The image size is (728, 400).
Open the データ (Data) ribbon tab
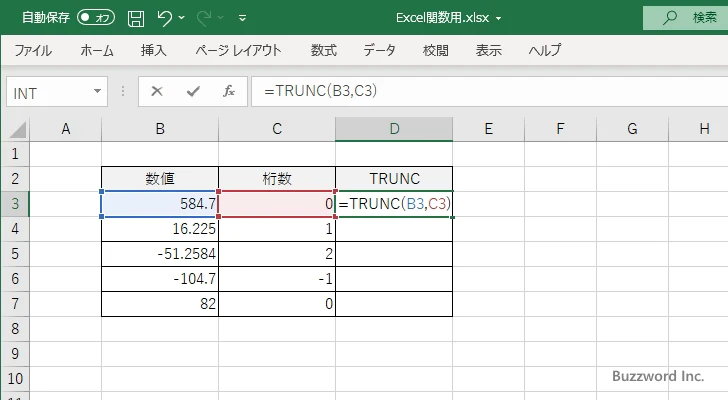point(379,50)
